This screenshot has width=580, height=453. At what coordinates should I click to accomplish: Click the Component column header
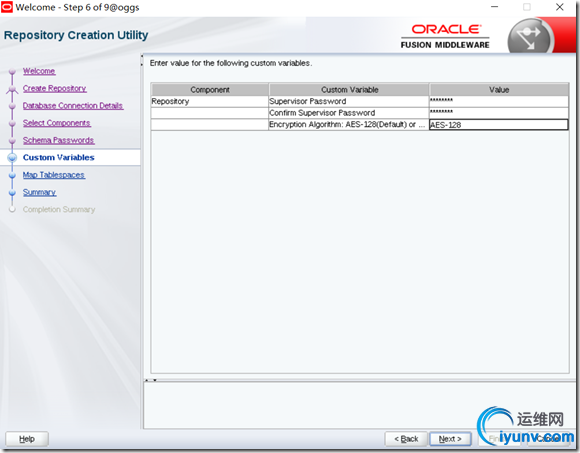(x=210, y=90)
